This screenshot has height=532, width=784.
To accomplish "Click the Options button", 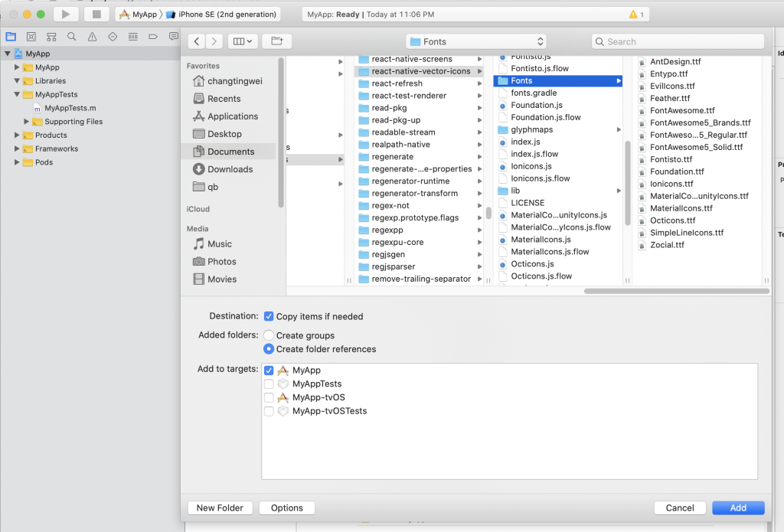I will [287, 508].
